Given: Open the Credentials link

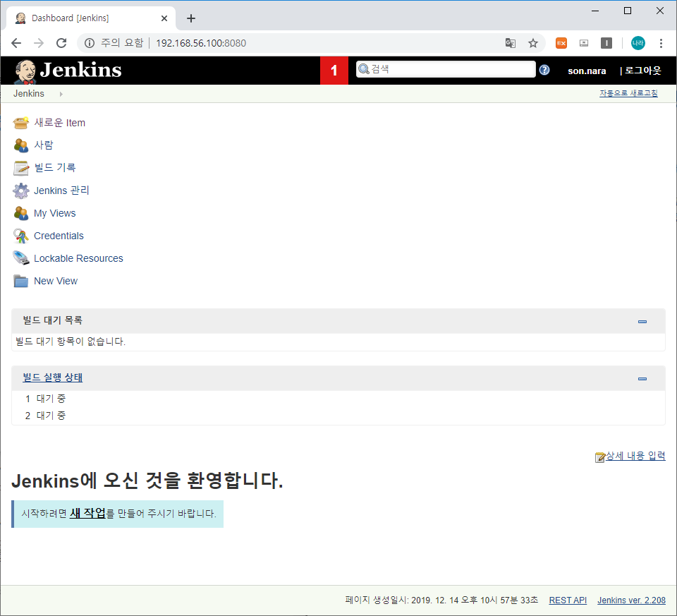Looking at the screenshot, I should [x=59, y=236].
